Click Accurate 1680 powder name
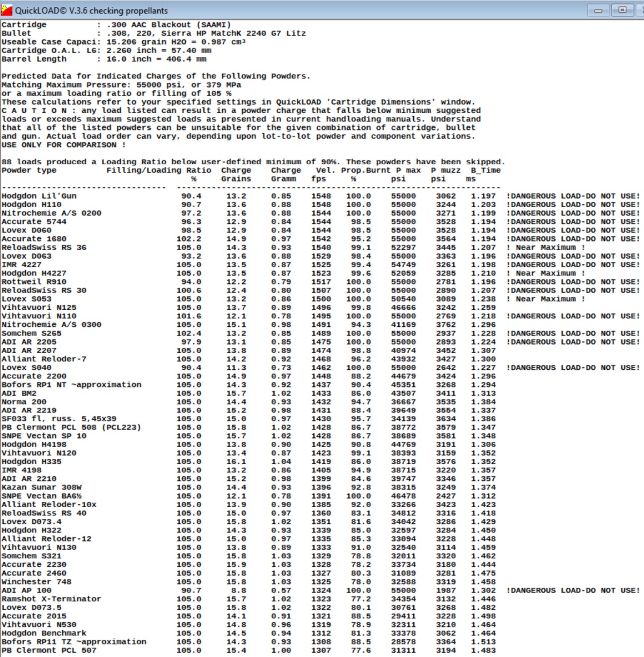Viewport: 644px width, 657px height. tap(34, 239)
